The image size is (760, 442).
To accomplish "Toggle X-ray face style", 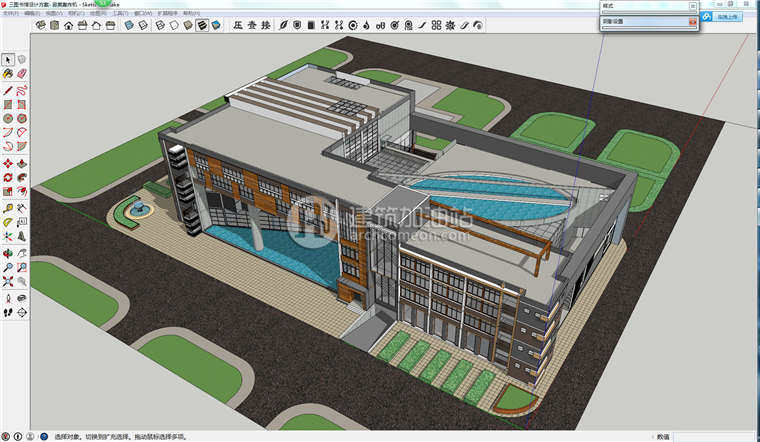I will 129,25.
